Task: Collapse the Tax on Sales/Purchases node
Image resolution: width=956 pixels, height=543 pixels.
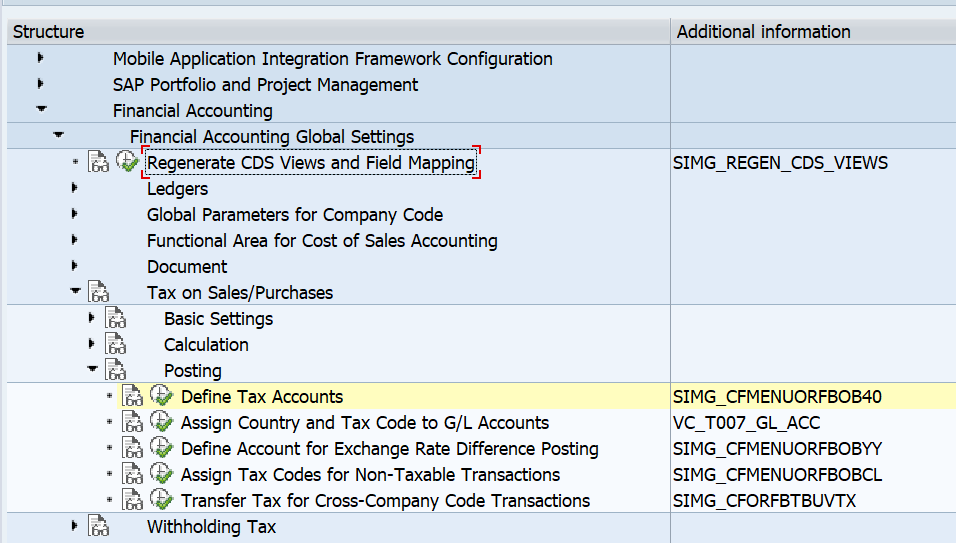Action: point(76,291)
